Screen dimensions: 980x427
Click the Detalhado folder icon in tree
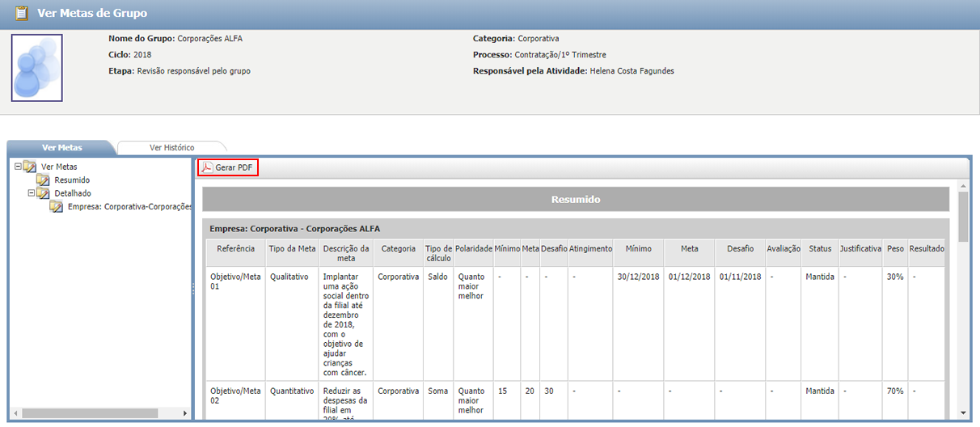tap(43, 193)
